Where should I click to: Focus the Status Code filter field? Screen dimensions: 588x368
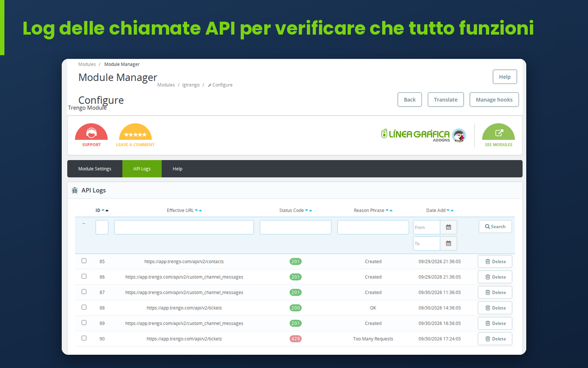pos(295,227)
